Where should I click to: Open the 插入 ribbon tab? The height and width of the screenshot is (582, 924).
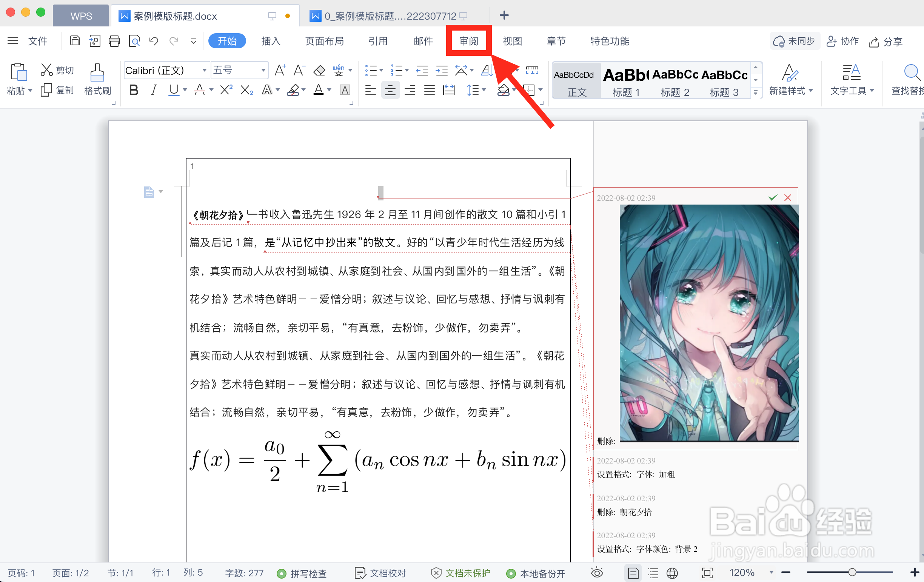point(271,41)
